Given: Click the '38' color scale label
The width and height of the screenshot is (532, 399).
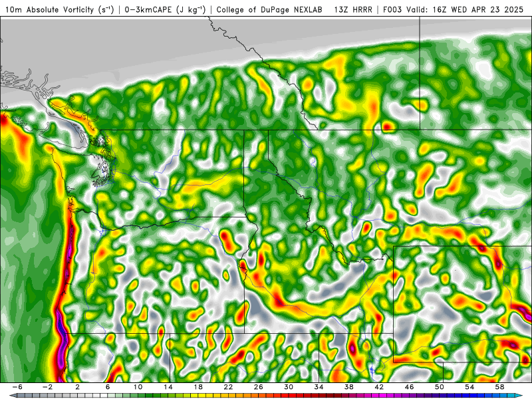Looking at the screenshot, I should pyautogui.click(x=348, y=387).
